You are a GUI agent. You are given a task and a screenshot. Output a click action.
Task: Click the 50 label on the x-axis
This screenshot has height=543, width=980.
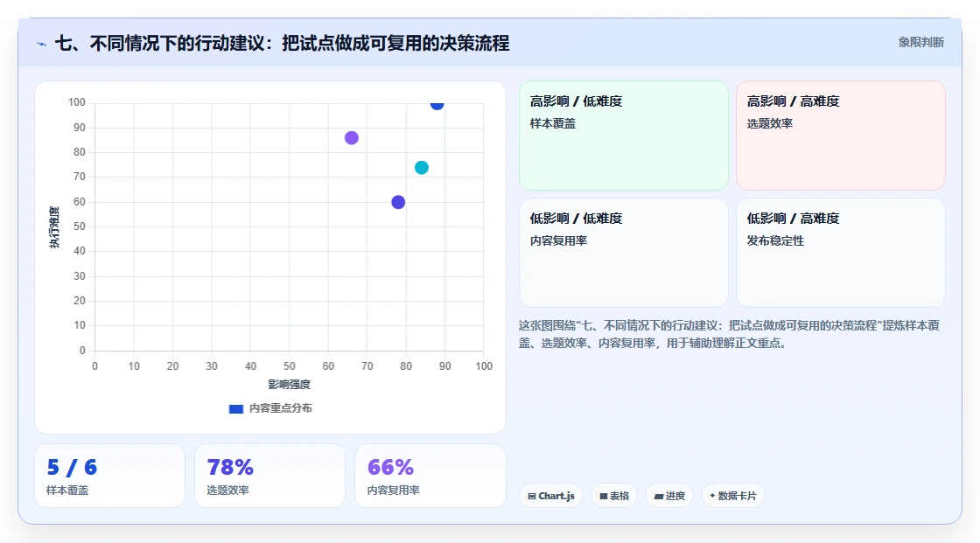point(290,366)
